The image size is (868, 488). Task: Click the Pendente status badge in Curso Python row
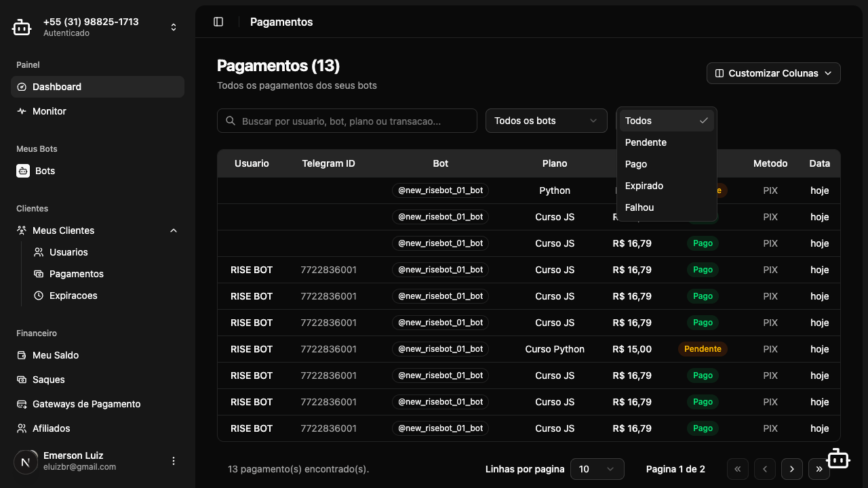pyautogui.click(x=703, y=349)
